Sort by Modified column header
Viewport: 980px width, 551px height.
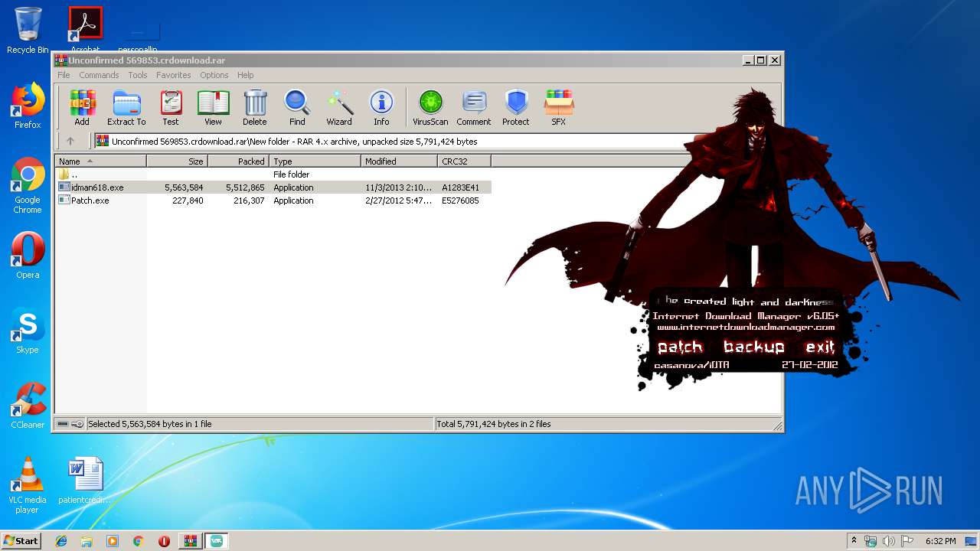[x=400, y=161]
